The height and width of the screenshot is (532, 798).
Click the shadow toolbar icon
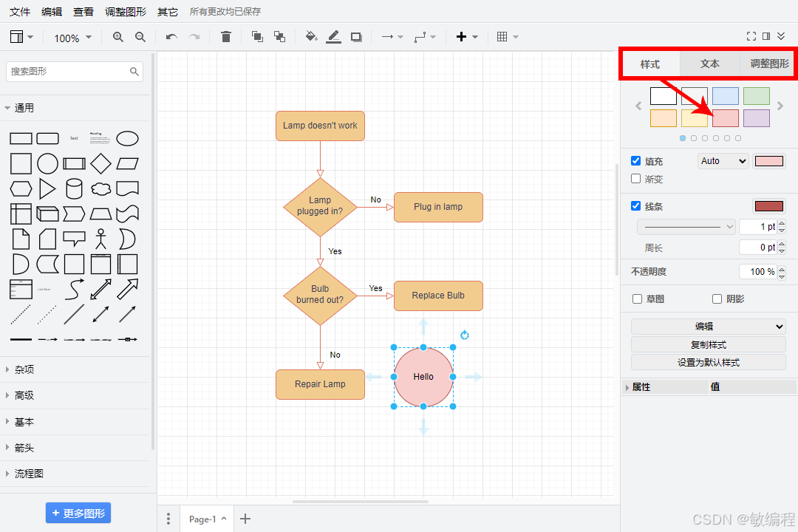click(356, 37)
